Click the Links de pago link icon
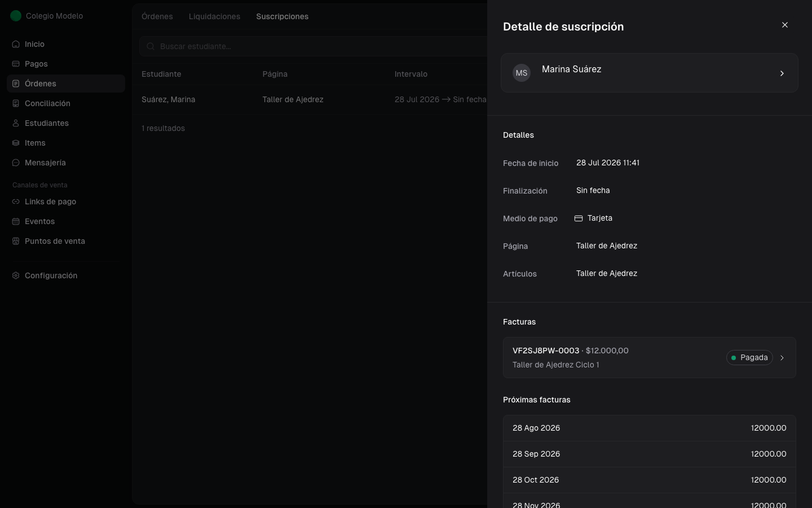The height and width of the screenshot is (508, 812). pos(16,202)
